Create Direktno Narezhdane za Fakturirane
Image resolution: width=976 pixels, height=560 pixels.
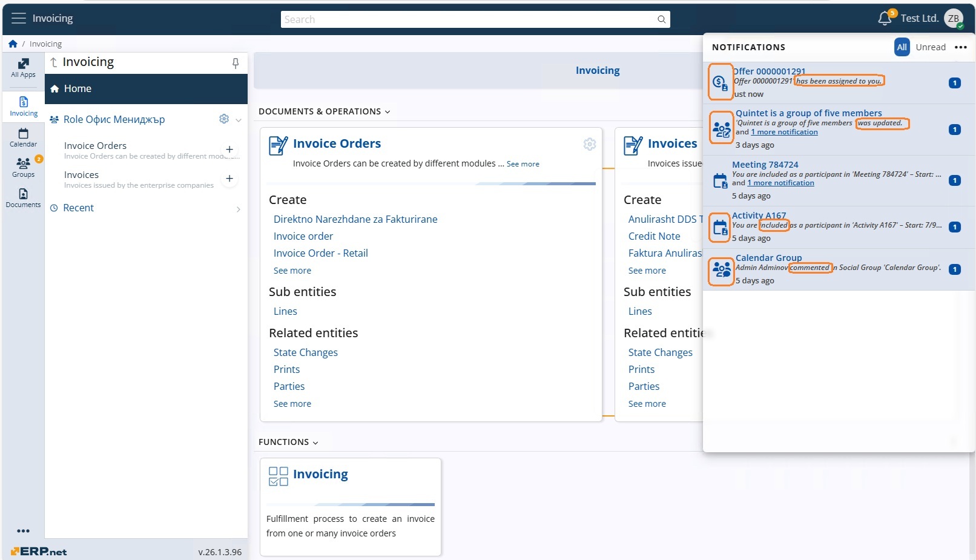click(355, 219)
